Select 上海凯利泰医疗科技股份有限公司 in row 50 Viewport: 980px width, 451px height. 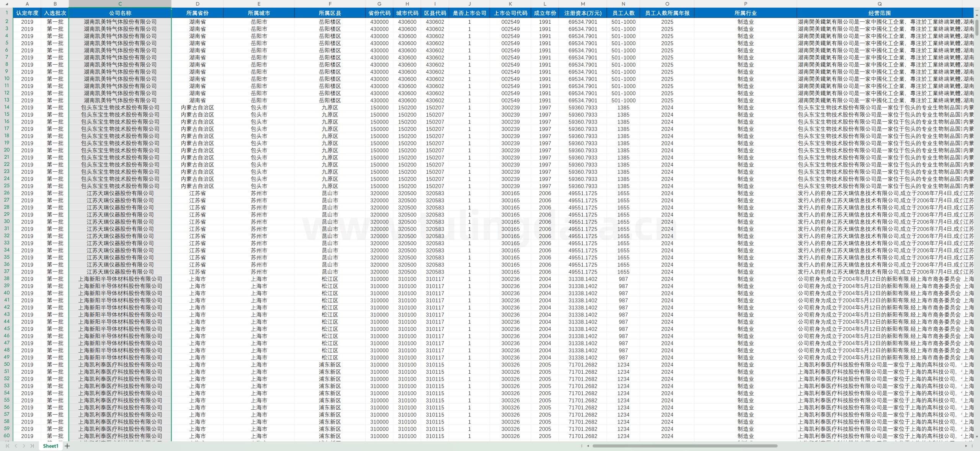tap(120, 365)
